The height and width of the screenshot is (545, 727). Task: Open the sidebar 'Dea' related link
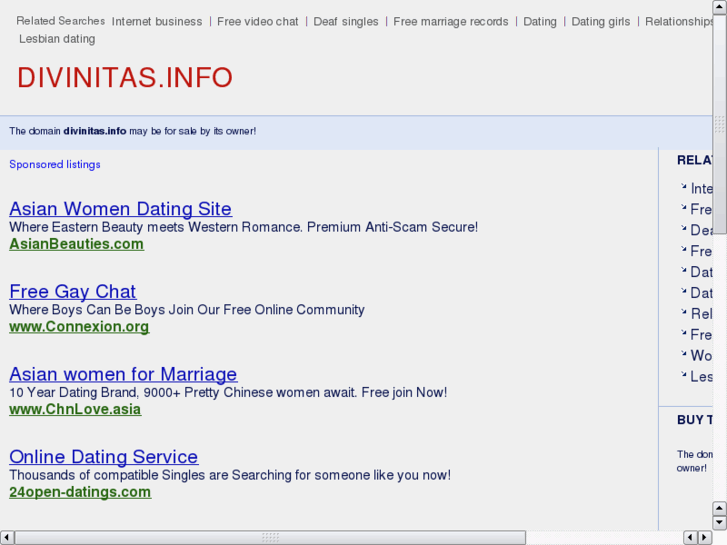[701, 230]
